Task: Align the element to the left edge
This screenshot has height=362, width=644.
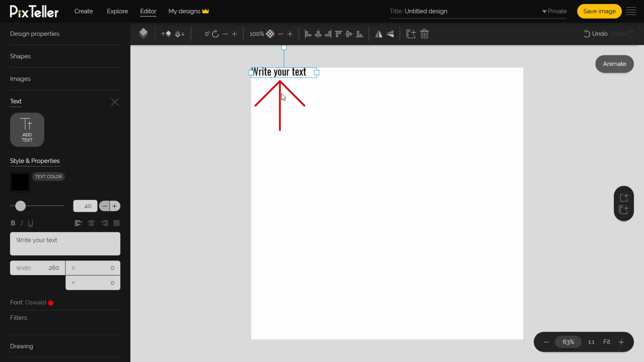Action: pyautogui.click(x=308, y=34)
